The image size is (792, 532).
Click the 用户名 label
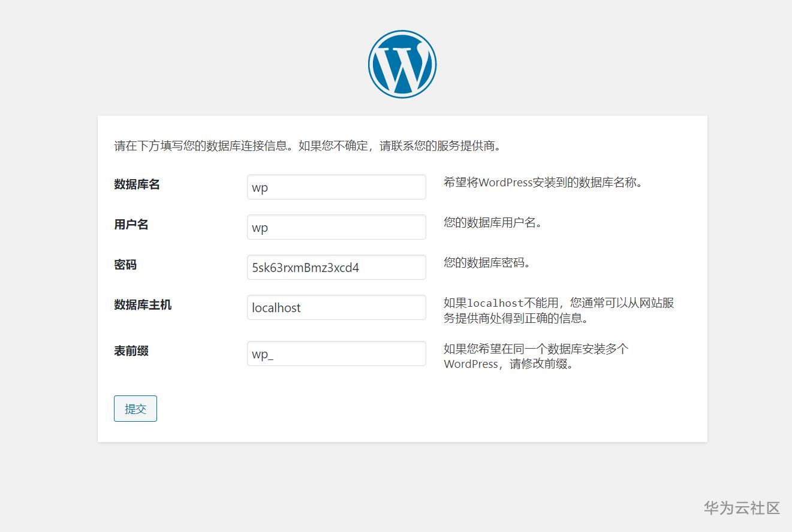pos(131,225)
